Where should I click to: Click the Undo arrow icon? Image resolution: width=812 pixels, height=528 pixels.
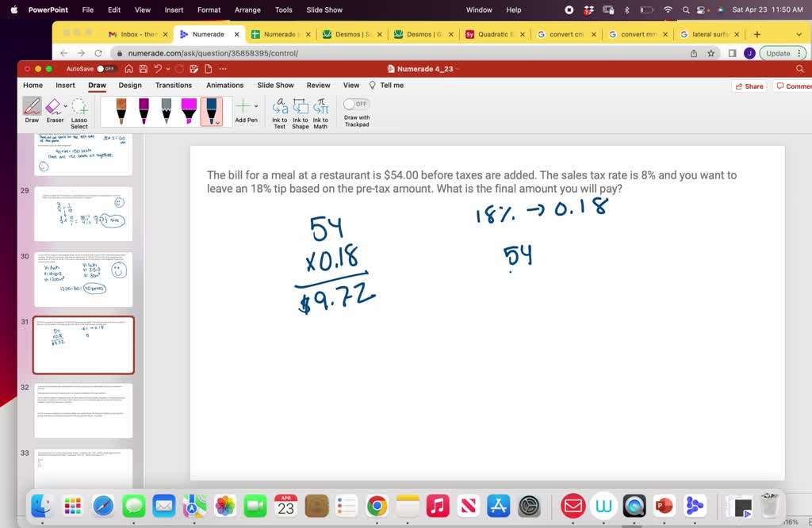[159, 69]
